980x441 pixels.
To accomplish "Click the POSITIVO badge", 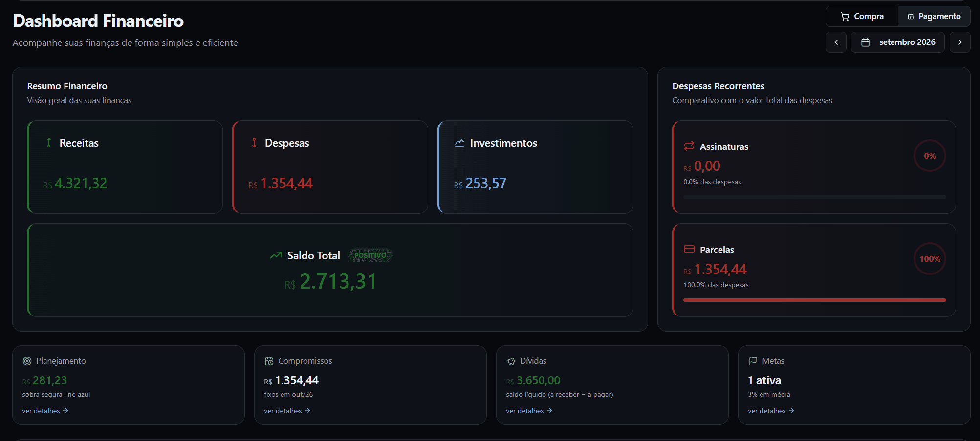I will point(370,255).
